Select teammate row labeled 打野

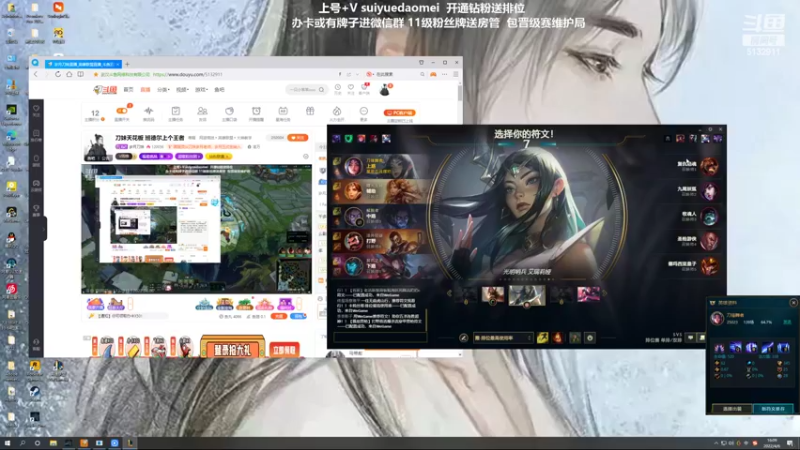tap(379, 241)
